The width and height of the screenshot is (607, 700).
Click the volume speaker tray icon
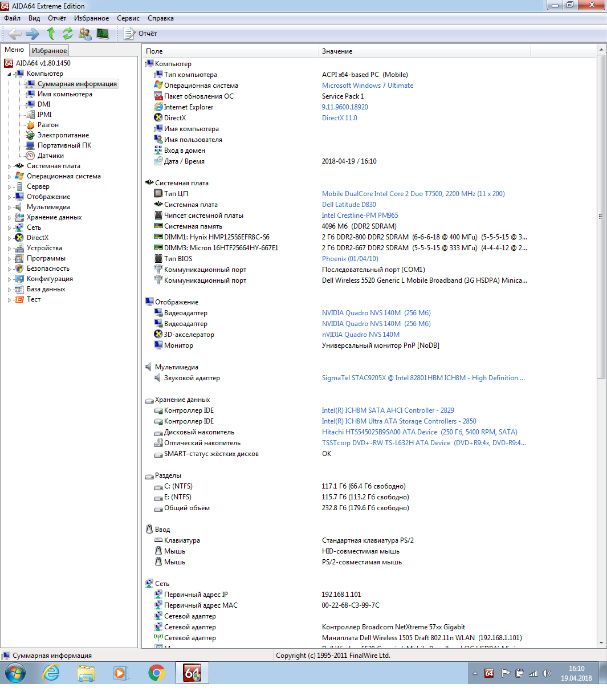click(x=547, y=673)
